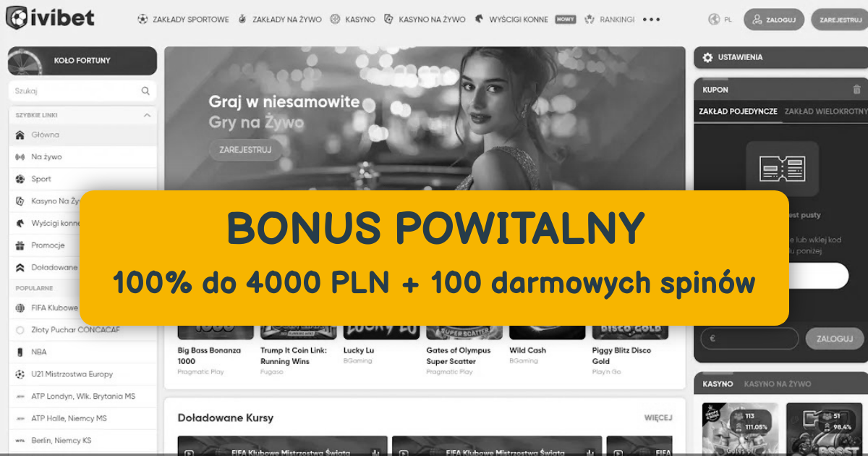Click the trash icon in Kupon panel
This screenshot has height=456, width=868.
pyautogui.click(x=857, y=90)
